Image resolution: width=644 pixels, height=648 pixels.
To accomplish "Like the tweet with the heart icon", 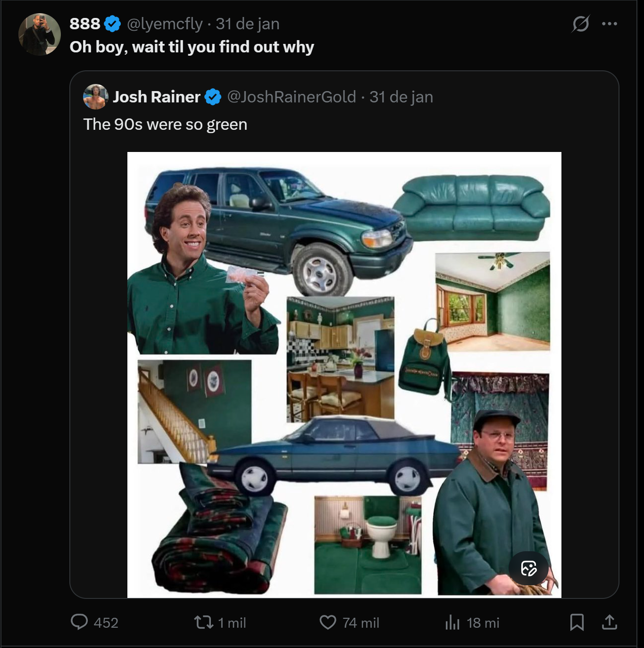I will pyautogui.click(x=328, y=623).
